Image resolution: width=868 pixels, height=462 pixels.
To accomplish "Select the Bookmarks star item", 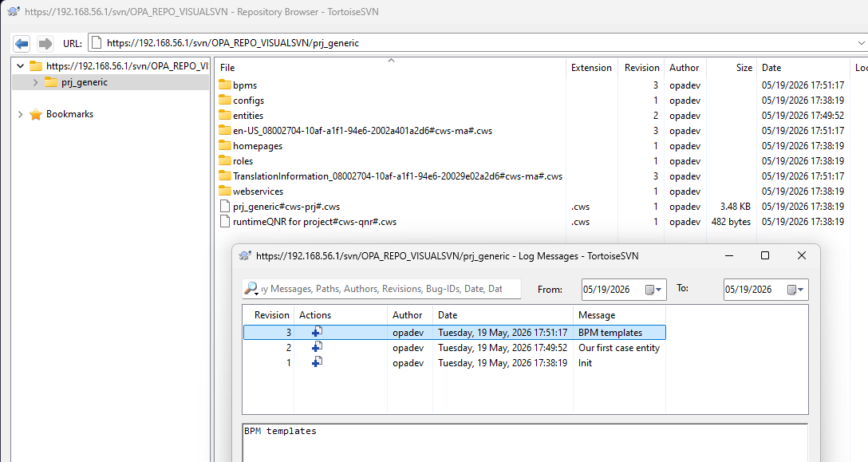I will point(69,114).
